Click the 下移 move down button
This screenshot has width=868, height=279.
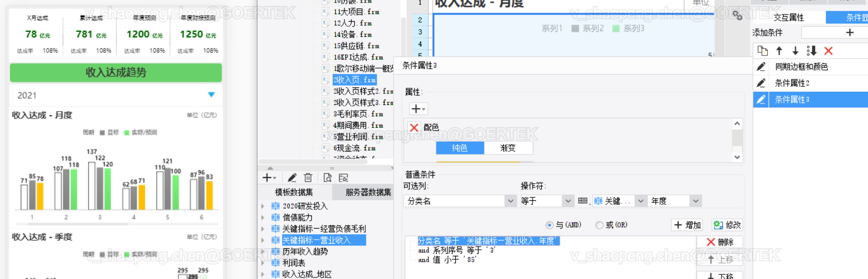(720, 276)
